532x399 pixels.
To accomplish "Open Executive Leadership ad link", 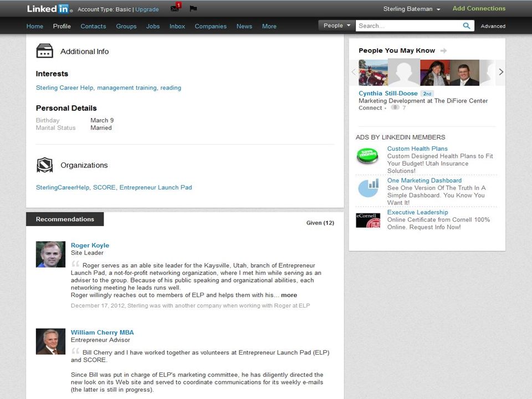I will [417, 212].
